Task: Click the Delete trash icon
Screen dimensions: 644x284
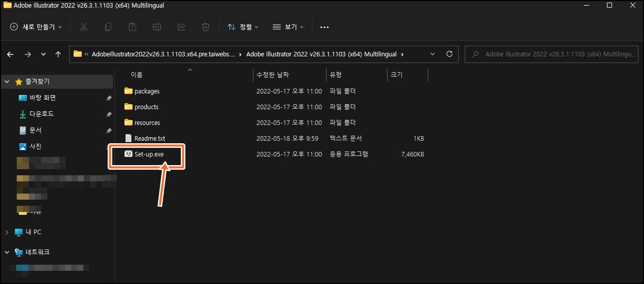Action: tap(206, 27)
